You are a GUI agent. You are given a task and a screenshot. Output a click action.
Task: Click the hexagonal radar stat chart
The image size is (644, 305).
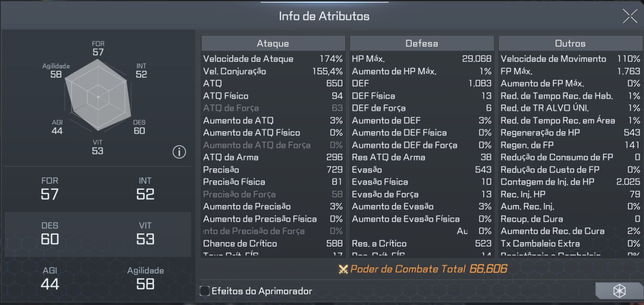point(98,97)
